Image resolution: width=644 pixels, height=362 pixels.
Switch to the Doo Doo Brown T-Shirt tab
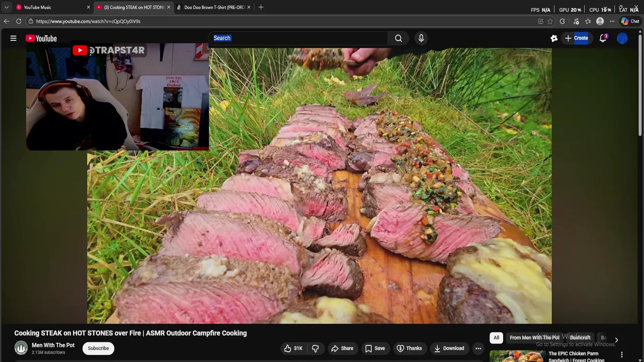pyautogui.click(x=214, y=7)
